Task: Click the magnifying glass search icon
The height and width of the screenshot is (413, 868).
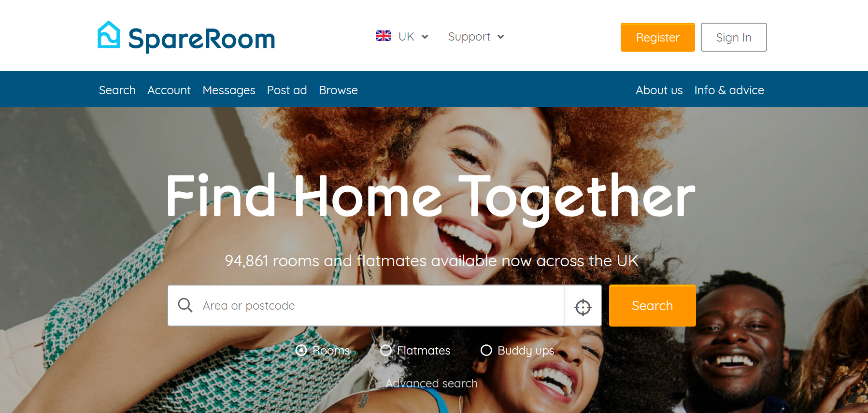Action: tap(185, 305)
